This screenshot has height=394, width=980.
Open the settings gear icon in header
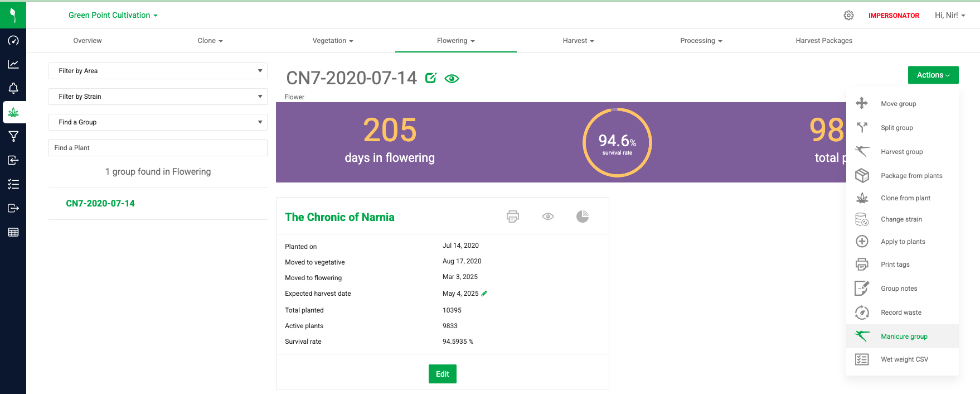coord(848,16)
